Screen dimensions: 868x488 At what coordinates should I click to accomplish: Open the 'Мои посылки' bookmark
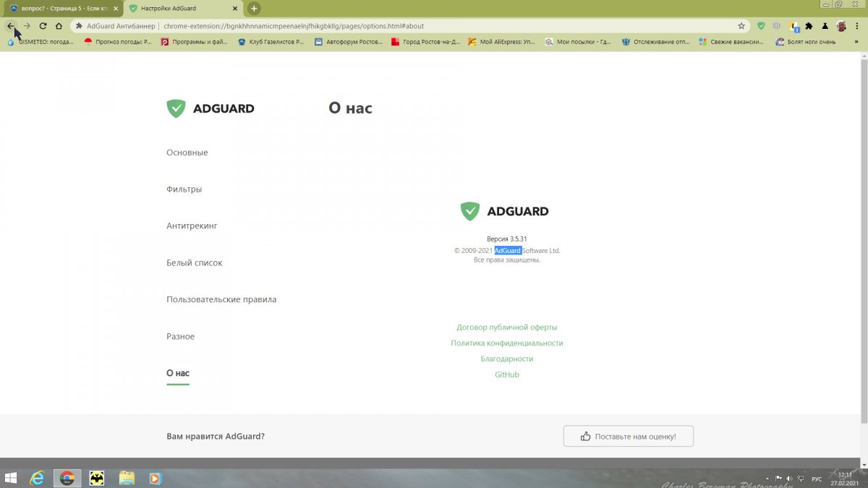(579, 42)
